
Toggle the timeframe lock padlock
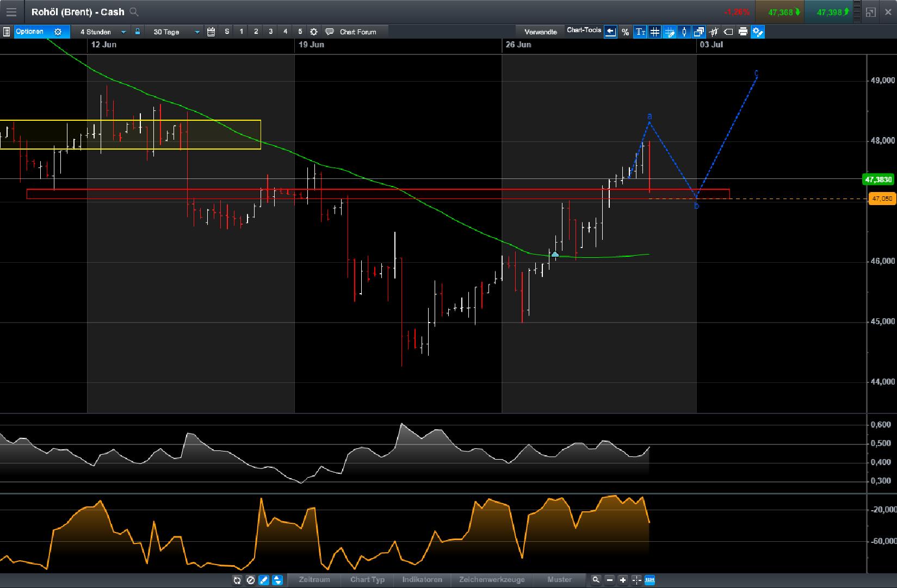[x=137, y=32]
